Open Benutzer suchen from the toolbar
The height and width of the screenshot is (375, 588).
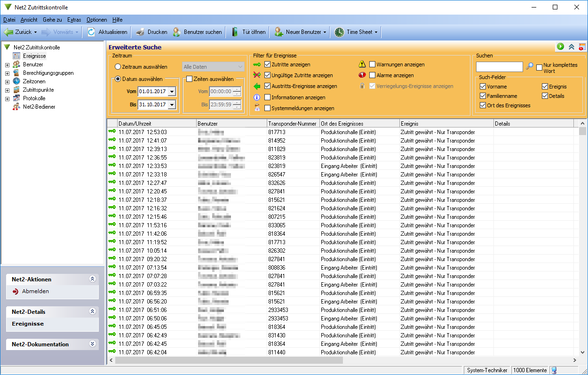(x=197, y=32)
